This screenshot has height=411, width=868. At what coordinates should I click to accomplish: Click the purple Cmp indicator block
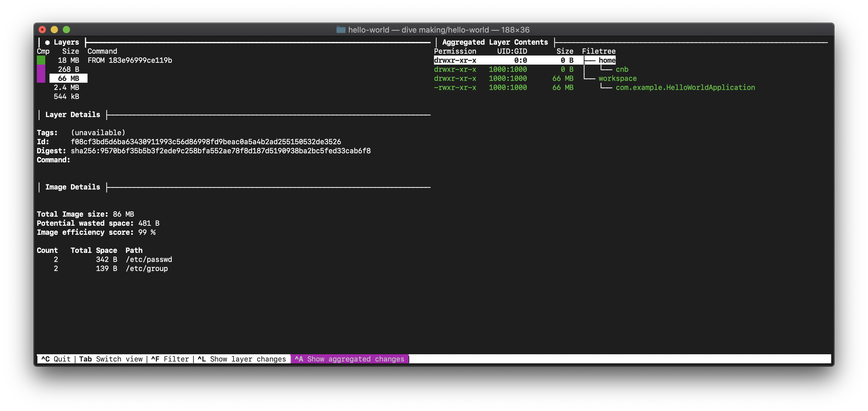[41, 74]
